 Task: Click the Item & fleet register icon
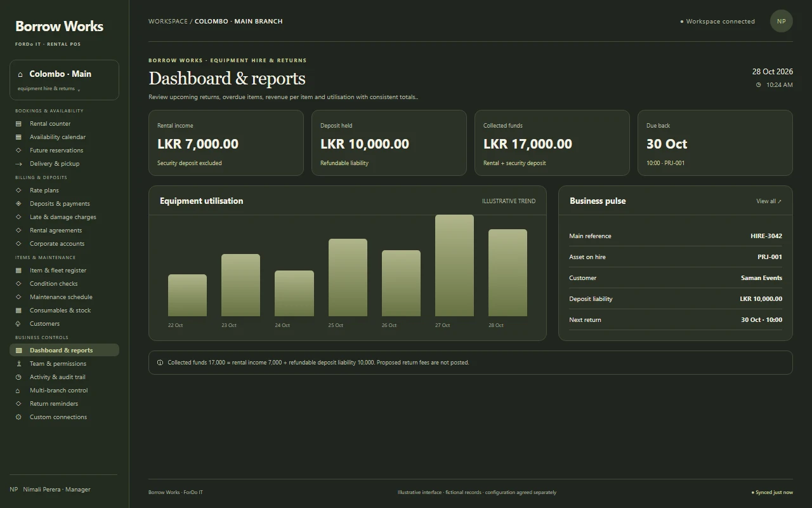(x=18, y=271)
